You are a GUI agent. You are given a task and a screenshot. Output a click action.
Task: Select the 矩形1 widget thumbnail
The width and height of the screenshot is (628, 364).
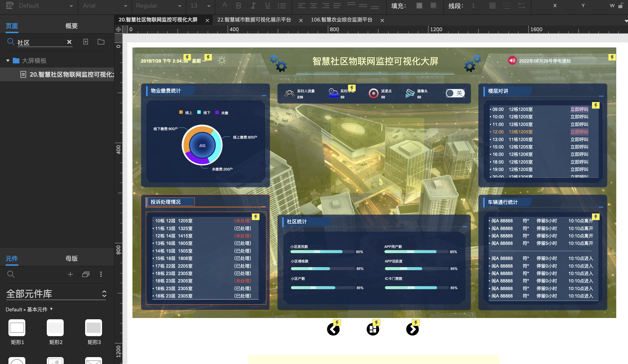(17, 328)
